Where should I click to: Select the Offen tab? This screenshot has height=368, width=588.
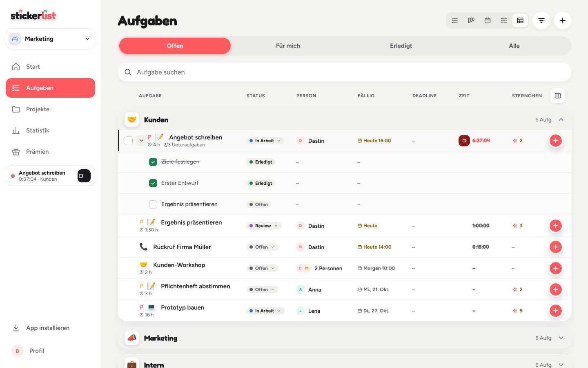point(175,46)
